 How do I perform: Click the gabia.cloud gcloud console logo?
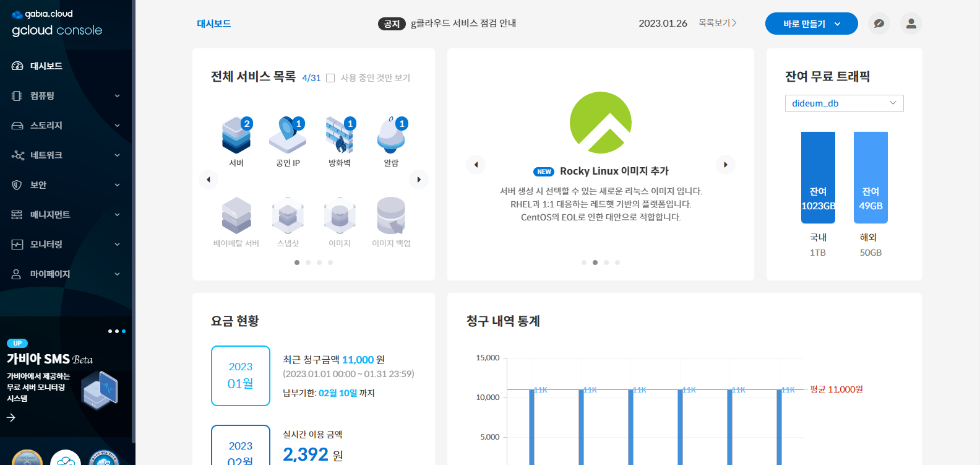[57, 24]
